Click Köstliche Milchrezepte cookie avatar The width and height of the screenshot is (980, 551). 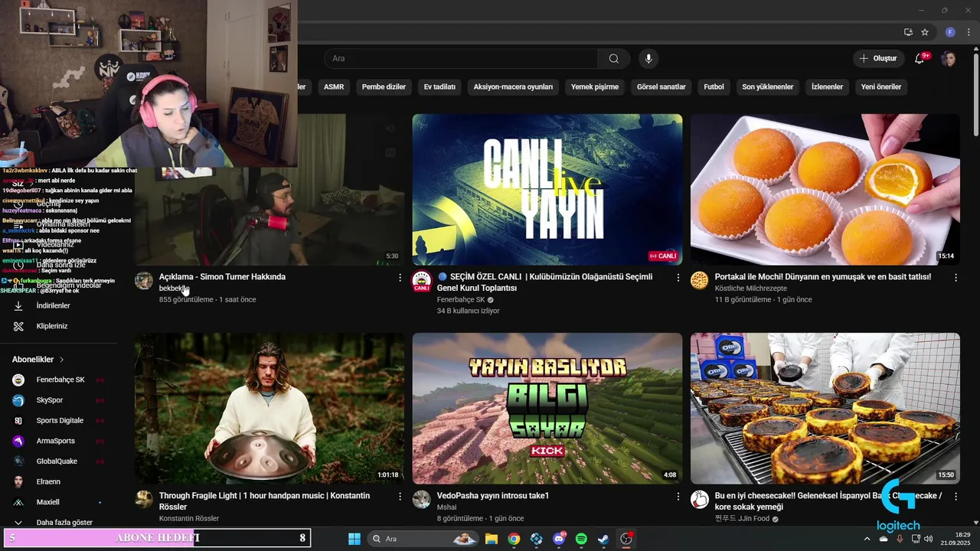699,281
